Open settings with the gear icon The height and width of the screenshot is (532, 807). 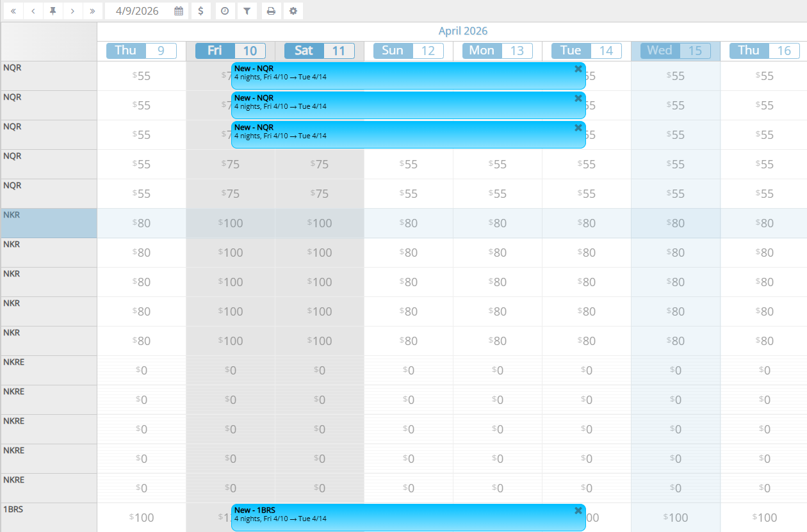[x=293, y=11]
